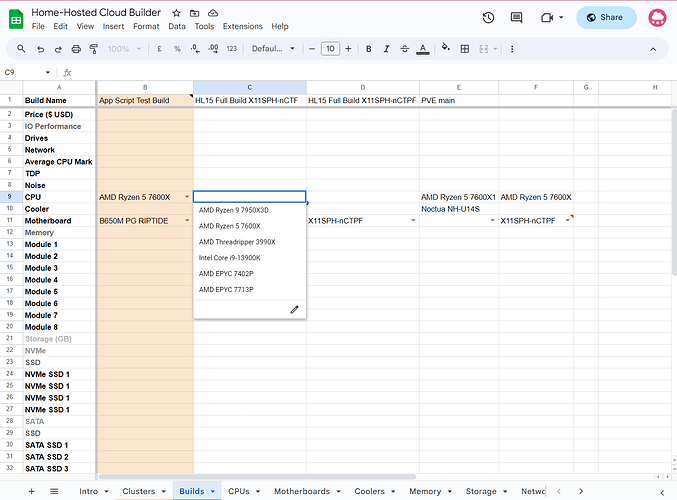Redo the last action

coord(58,49)
